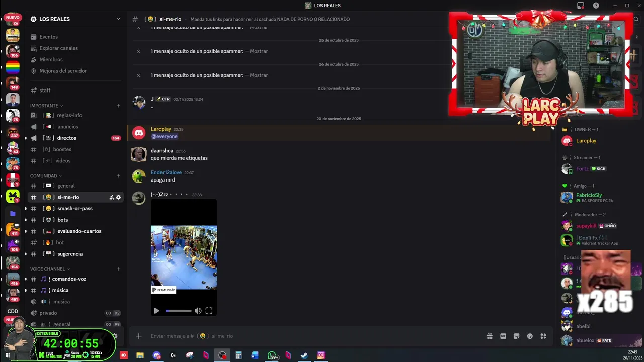Viewport: 644px width, 362px height.
Task: Click the search magnifier icon in channel header
Action: coord(636,19)
